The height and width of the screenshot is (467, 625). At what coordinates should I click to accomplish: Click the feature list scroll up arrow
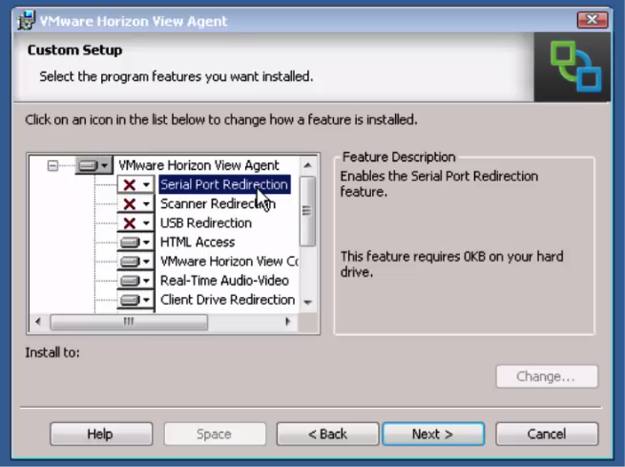(307, 165)
